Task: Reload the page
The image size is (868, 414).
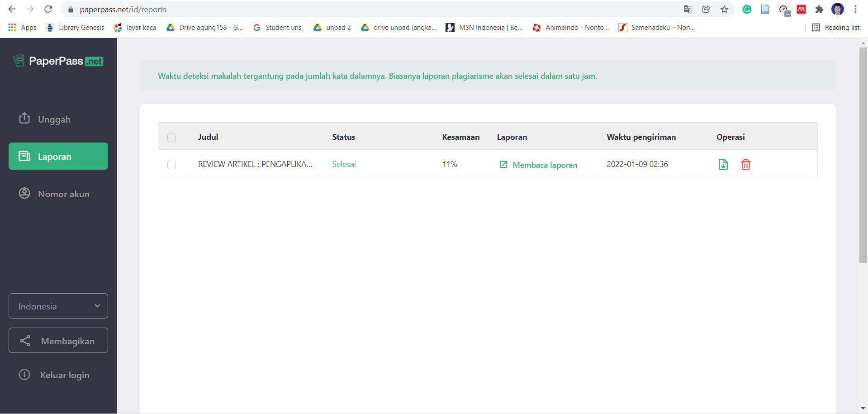Action: (48, 9)
